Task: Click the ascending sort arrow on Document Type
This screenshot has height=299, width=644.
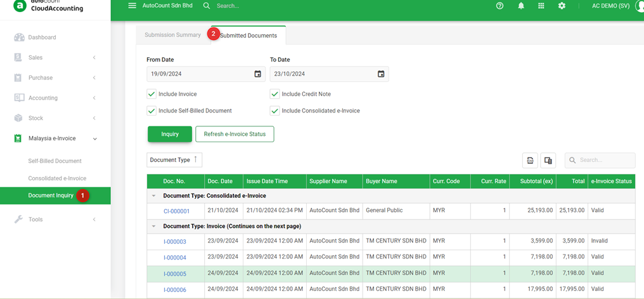Action: (195, 159)
